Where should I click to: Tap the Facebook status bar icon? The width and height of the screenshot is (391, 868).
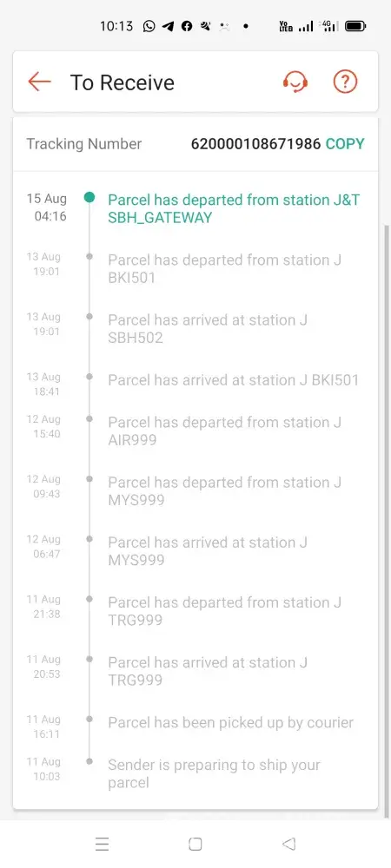(187, 26)
